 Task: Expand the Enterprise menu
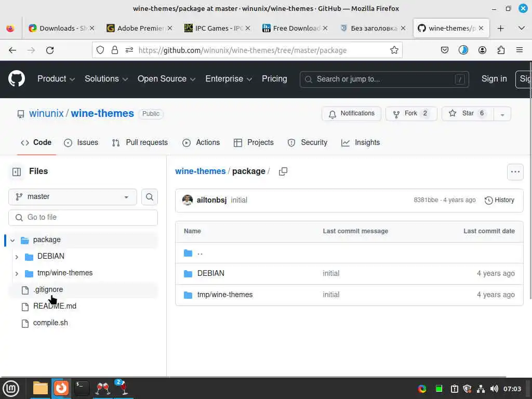tap(229, 79)
